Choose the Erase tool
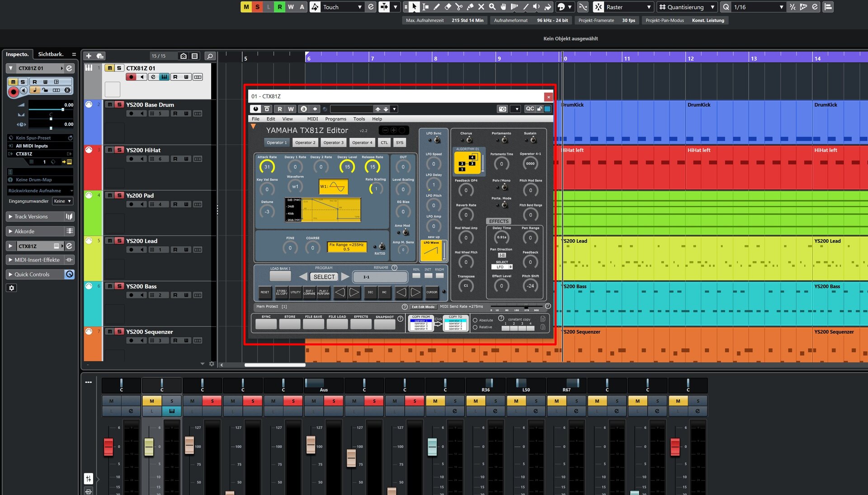 [x=448, y=7]
